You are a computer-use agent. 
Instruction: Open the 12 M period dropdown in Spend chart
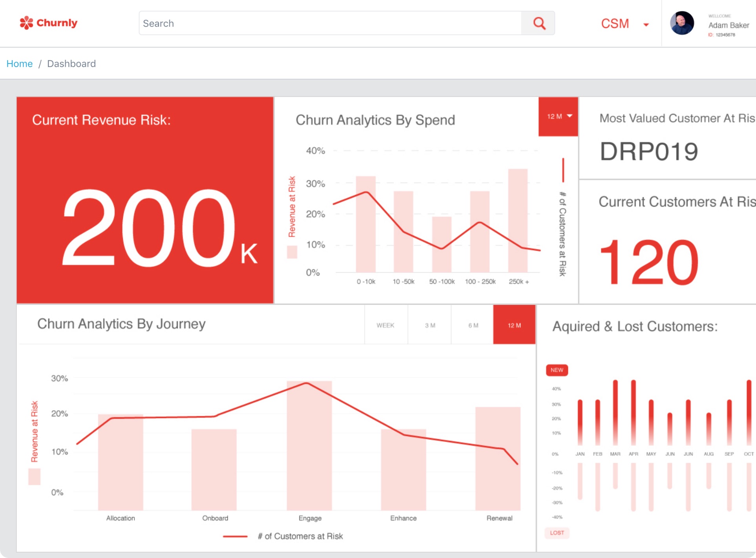click(558, 117)
